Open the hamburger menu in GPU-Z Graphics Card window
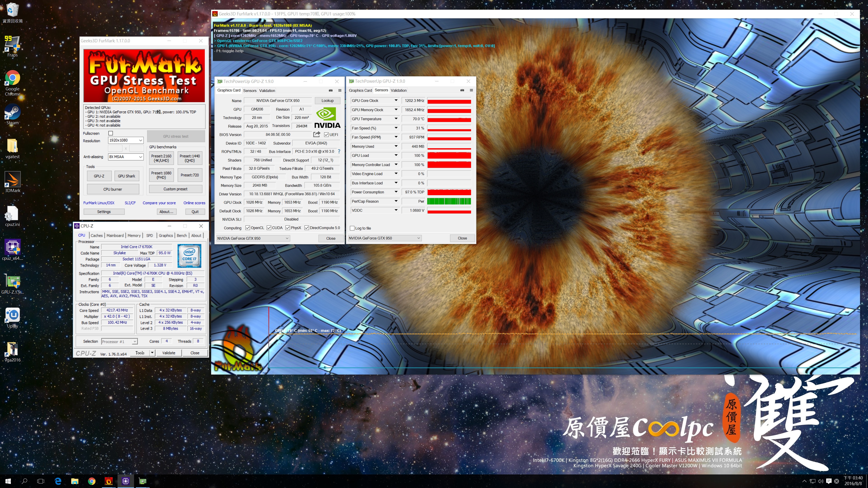This screenshot has height=488, width=868. 340,90
